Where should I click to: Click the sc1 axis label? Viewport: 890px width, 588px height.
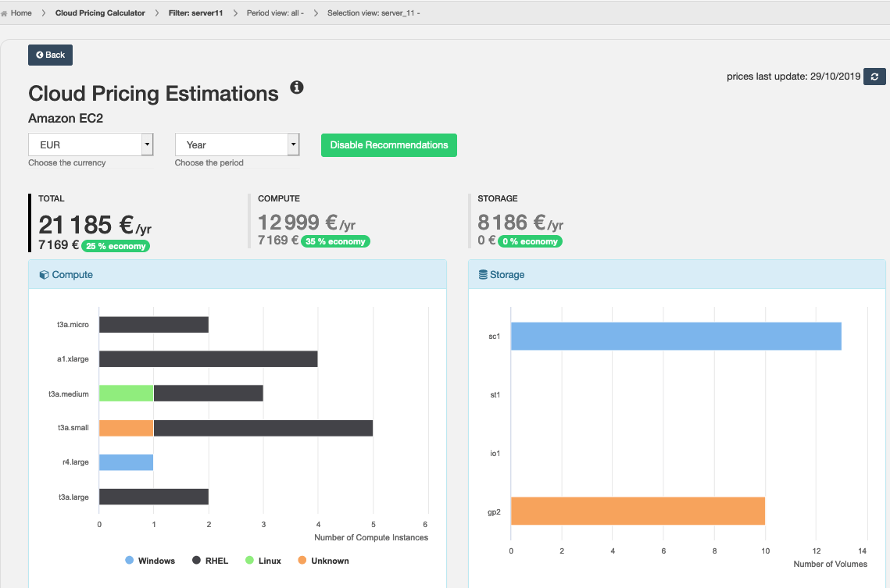(x=495, y=337)
